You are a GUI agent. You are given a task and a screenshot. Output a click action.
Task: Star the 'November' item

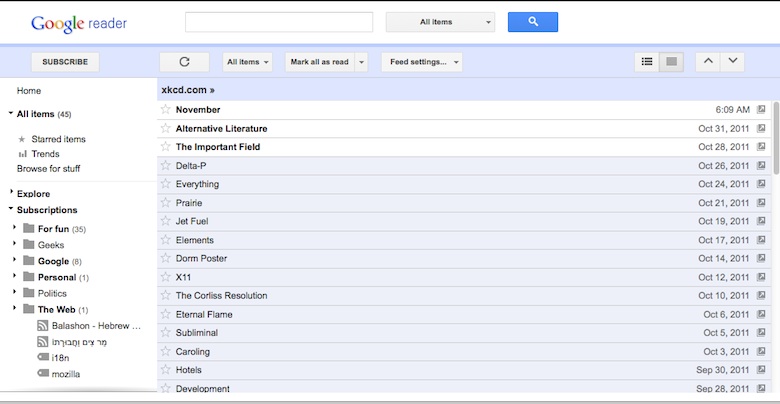pyautogui.click(x=166, y=109)
